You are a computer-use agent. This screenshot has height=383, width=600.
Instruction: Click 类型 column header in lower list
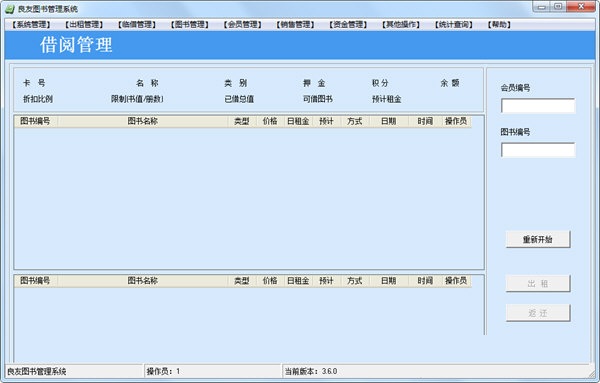241,281
